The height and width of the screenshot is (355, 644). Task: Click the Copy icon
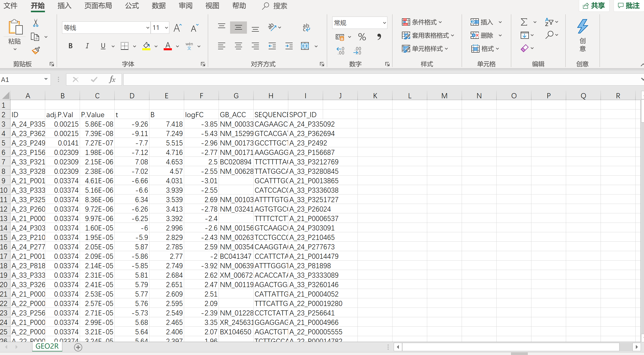click(35, 37)
